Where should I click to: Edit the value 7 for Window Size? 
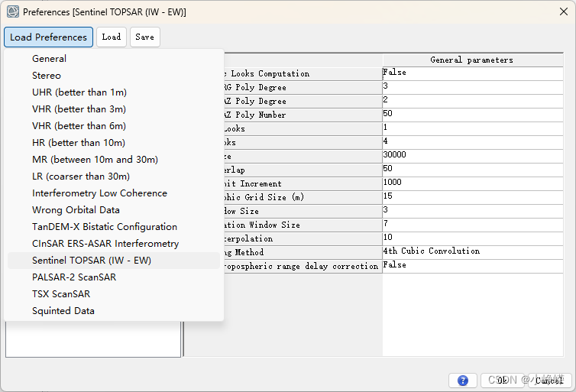pos(472,225)
